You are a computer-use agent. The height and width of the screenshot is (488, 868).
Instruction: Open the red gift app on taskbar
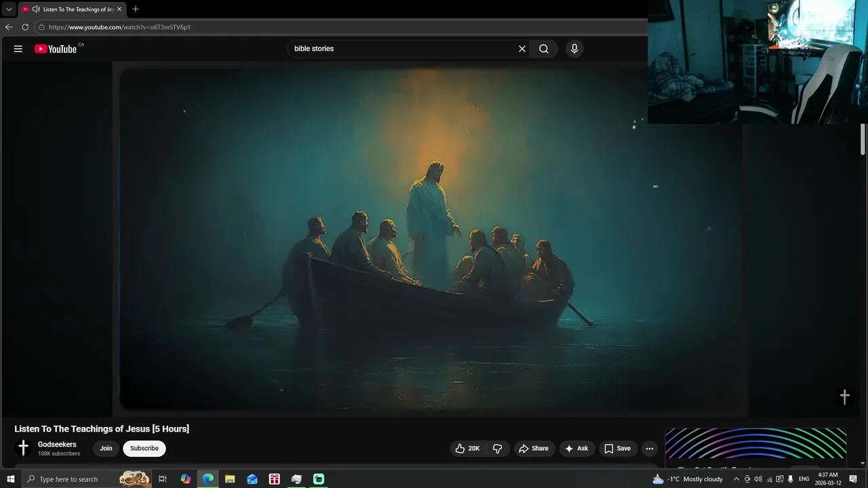[275, 479]
